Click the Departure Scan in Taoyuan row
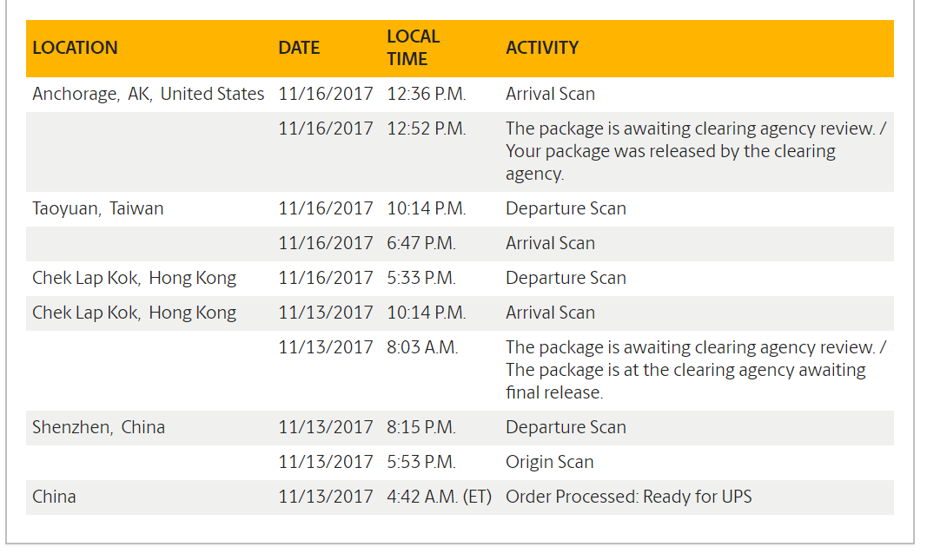The width and height of the screenshot is (927, 560). (x=566, y=208)
